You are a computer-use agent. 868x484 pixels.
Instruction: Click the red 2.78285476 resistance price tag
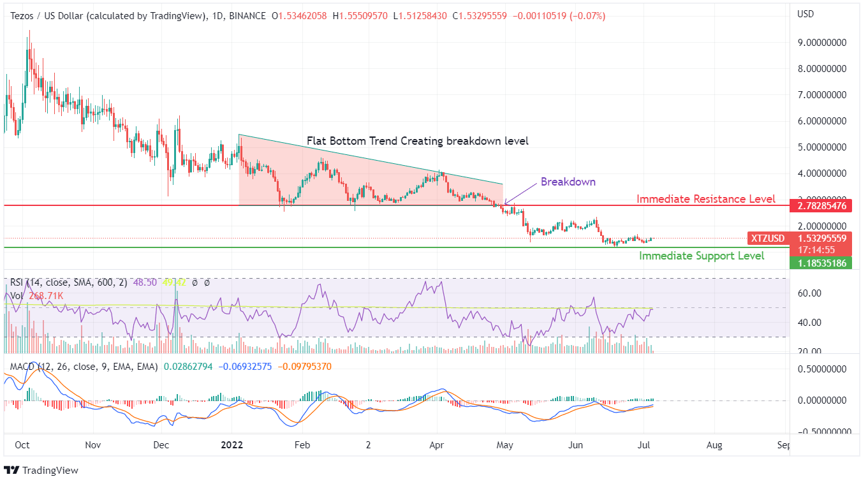(x=820, y=206)
